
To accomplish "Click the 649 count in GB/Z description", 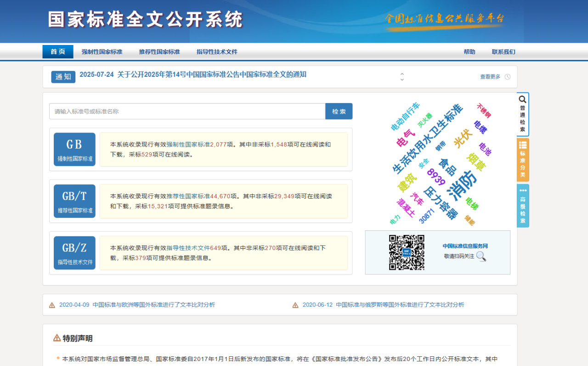I will (215, 248).
